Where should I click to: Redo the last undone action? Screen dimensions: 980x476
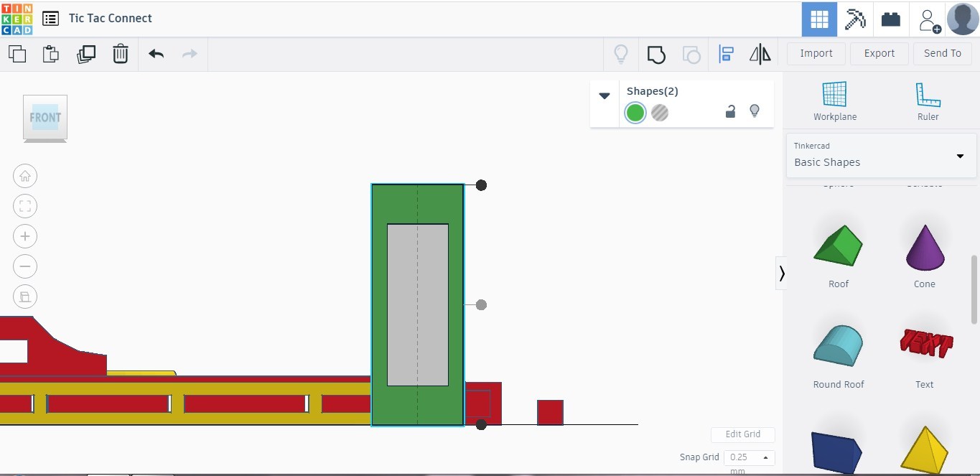190,54
